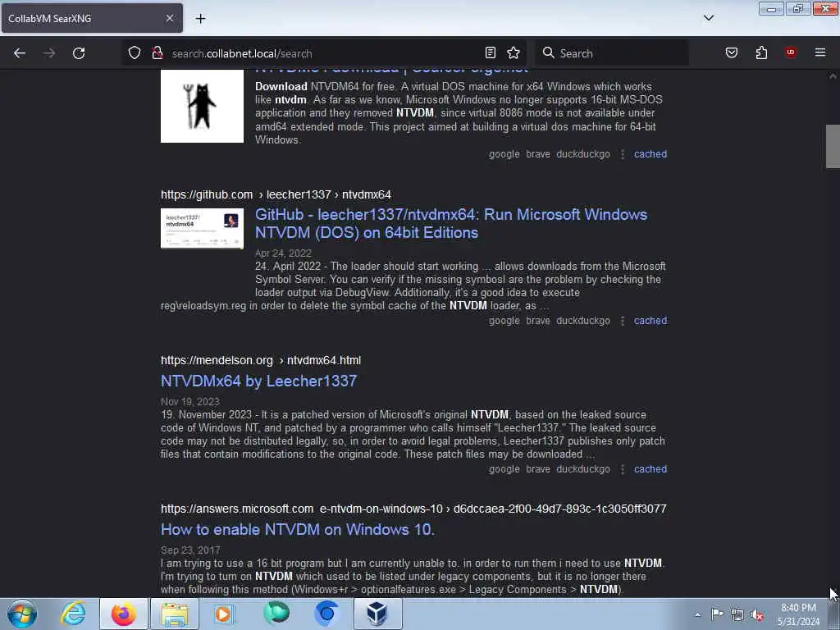
Task: Open the Windows Start orb
Action: point(22,614)
